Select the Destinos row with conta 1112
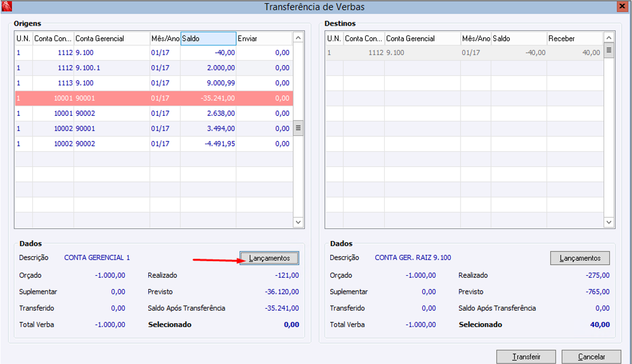The width and height of the screenshot is (632, 364). [x=464, y=53]
